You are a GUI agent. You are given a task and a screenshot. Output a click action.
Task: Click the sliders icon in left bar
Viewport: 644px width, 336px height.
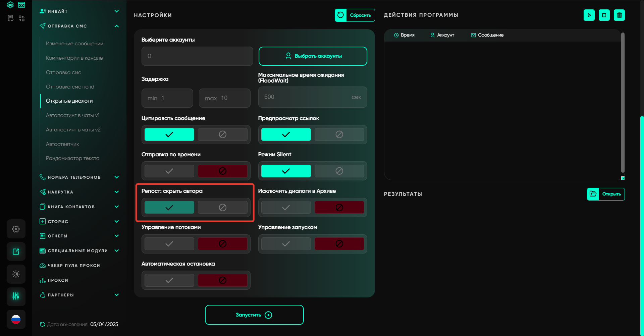(x=16, y=296)
